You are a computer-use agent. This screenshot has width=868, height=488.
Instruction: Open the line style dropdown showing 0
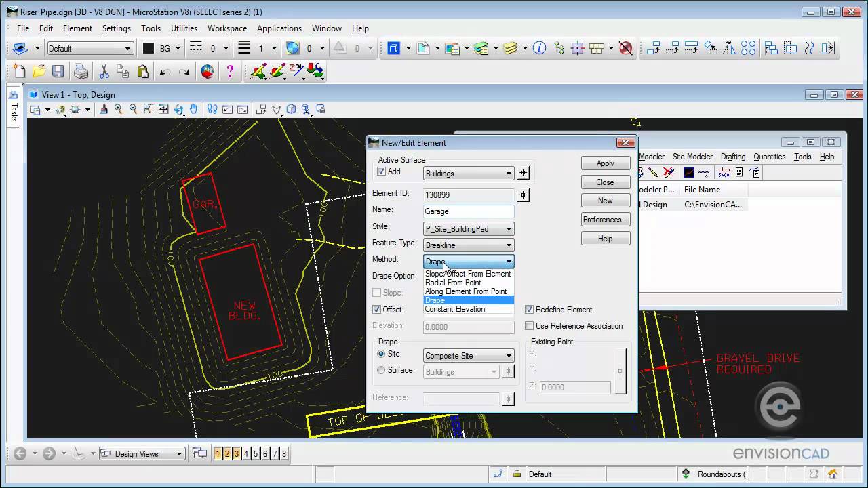226,48
